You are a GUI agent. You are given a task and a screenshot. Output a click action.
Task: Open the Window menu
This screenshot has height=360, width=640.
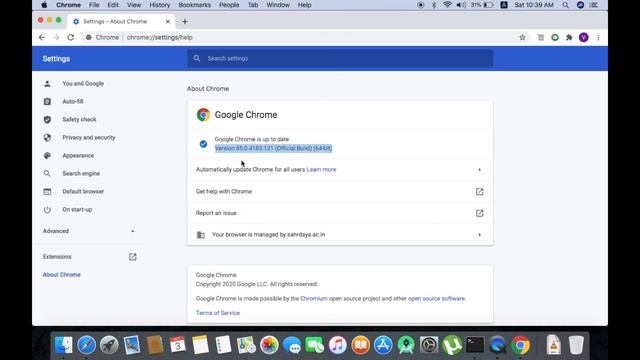click(278, 5)
